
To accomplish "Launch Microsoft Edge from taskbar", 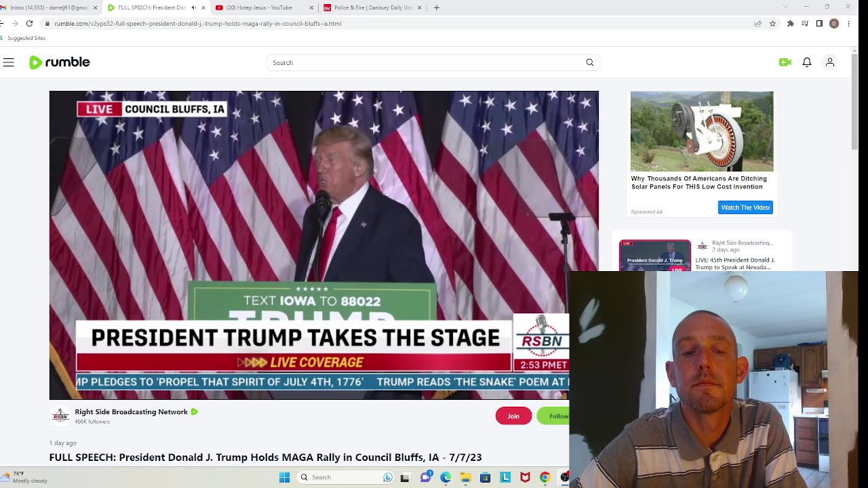I will pos(446,477).
